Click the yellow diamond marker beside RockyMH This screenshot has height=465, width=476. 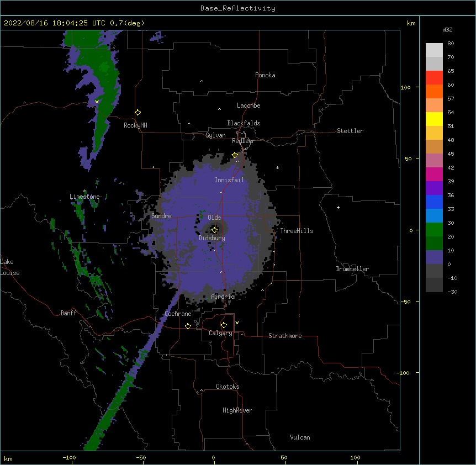137,113
